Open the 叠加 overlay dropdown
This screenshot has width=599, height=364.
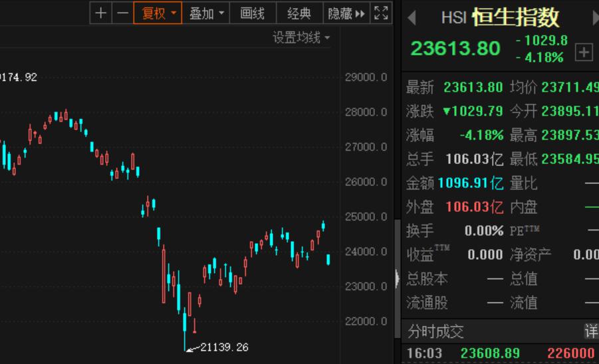click(x=206, y=13)
